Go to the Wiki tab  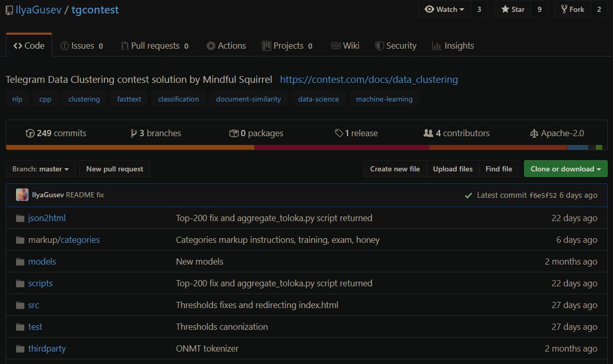pos(345,46)
